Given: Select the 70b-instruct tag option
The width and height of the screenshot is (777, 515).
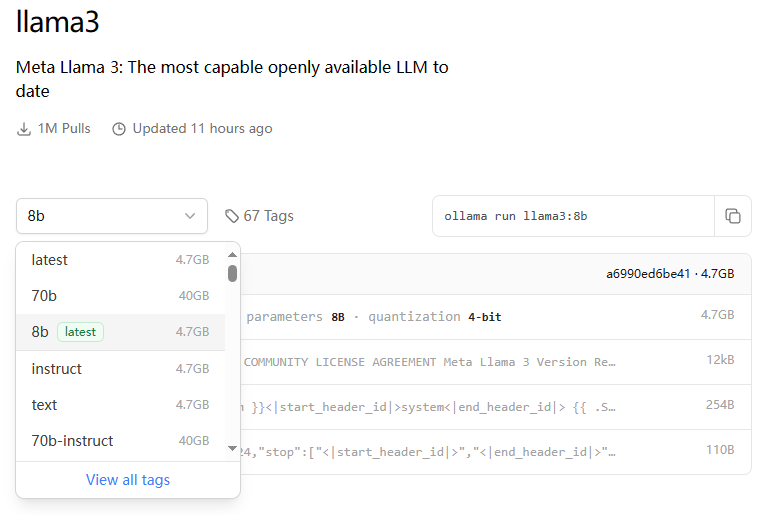Looking at the screenshot, I should (x=120, y=441).
